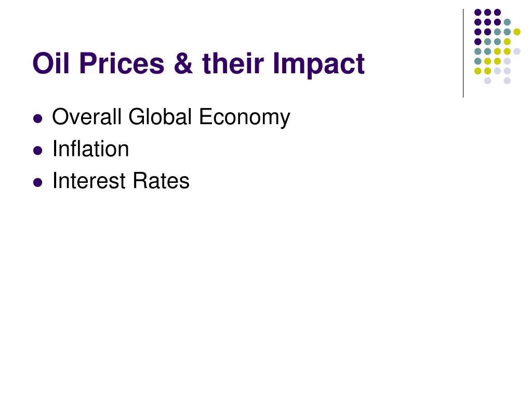Click the word Prices in the title
Image resolution: width=532 pixels, height=399 pixels.
pos(122,63)
